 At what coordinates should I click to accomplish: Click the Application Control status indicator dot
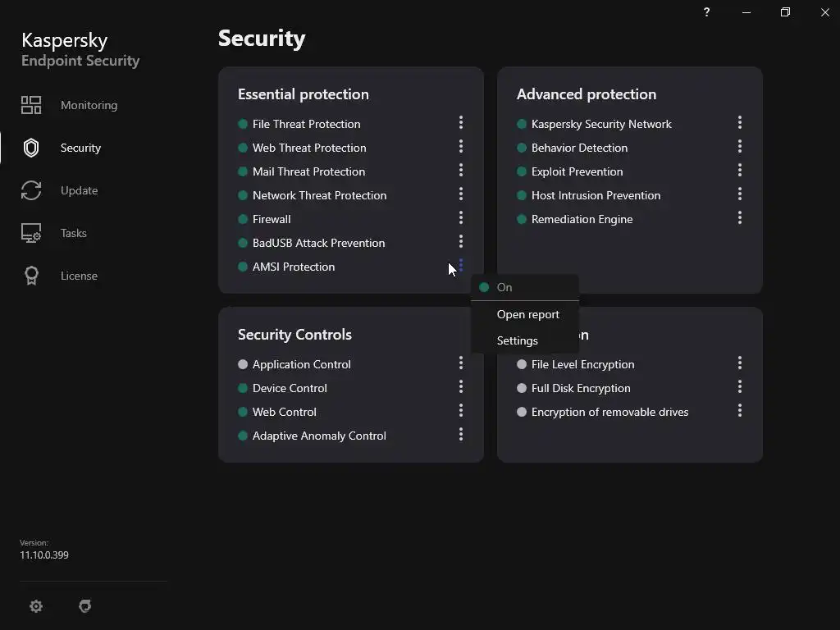coord(243,364)
